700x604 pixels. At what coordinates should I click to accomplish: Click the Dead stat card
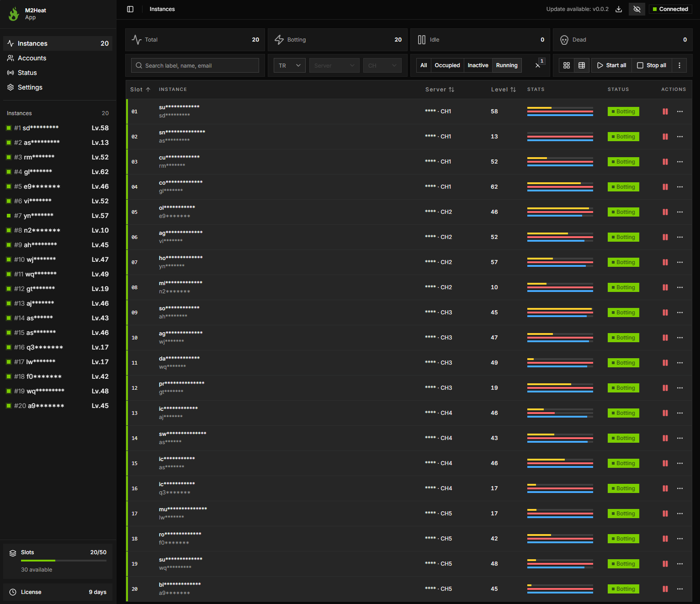(x=623, y=40)
